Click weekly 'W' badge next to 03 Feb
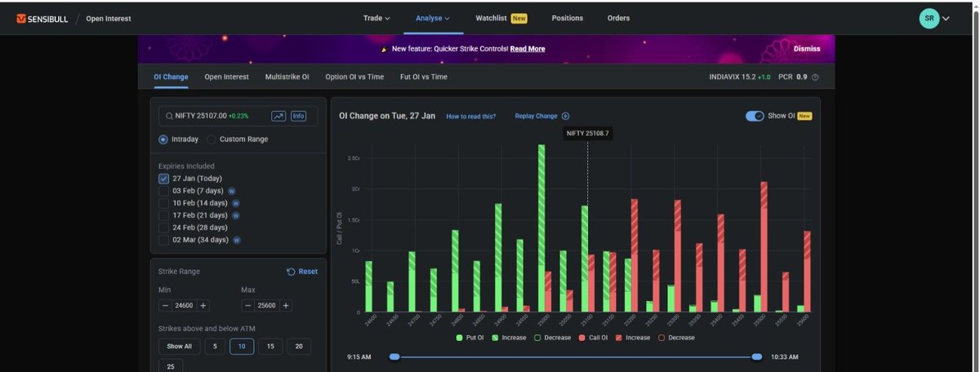Image resolution: width=980 pixels, height=372 pixels. [232, 191]
